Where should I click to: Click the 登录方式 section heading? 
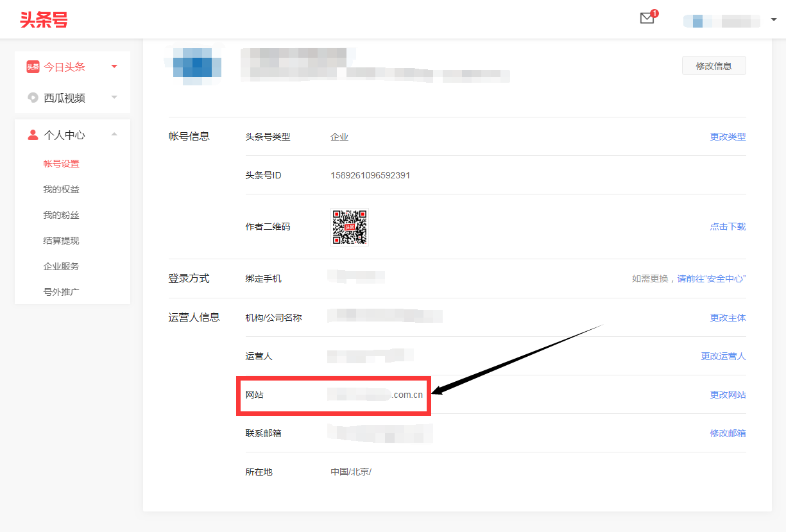[x=189, y=279]
